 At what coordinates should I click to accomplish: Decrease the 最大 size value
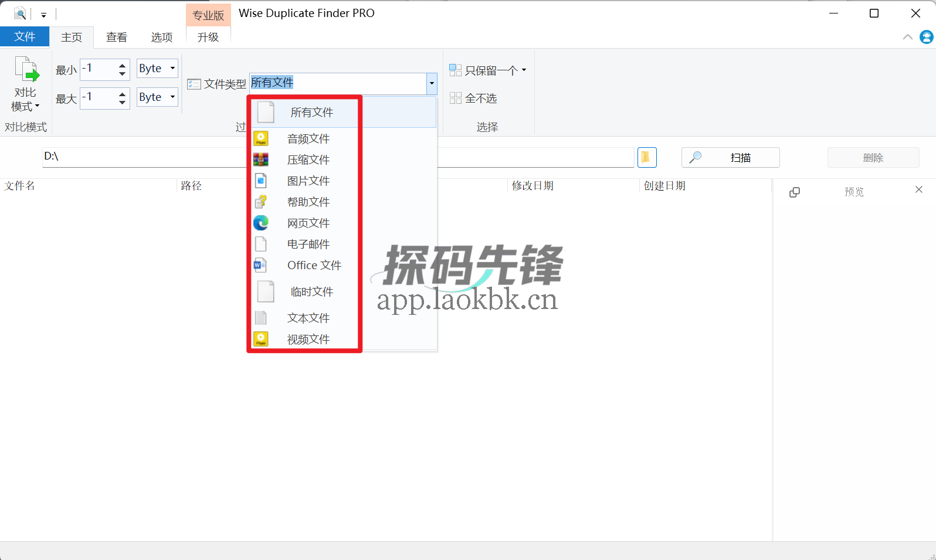pos(122,102)
